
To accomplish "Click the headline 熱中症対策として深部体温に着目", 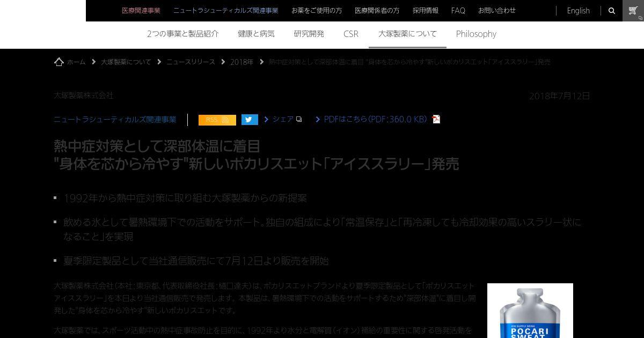I will click(x=157, y=146).
